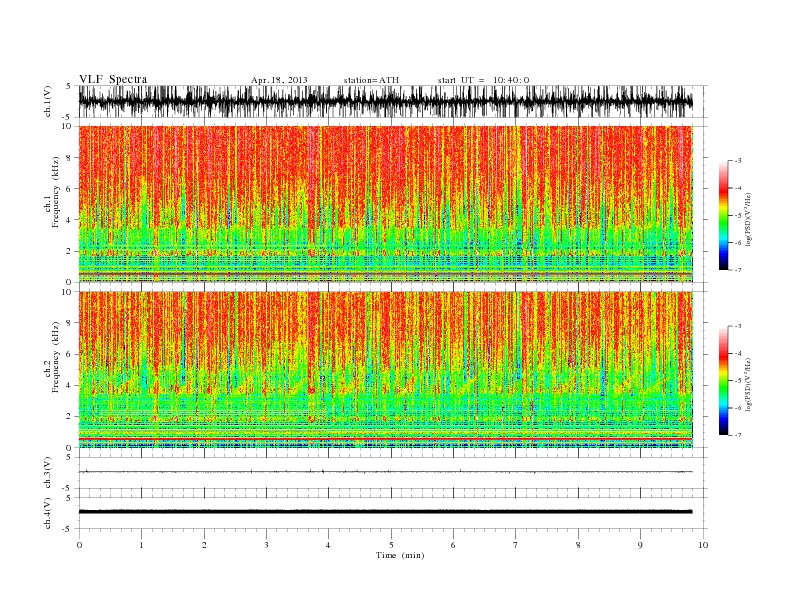Click ch.2 "Frequency (kHz)" axis label
This screenshot has height=612, width=792.
(56, 357)
